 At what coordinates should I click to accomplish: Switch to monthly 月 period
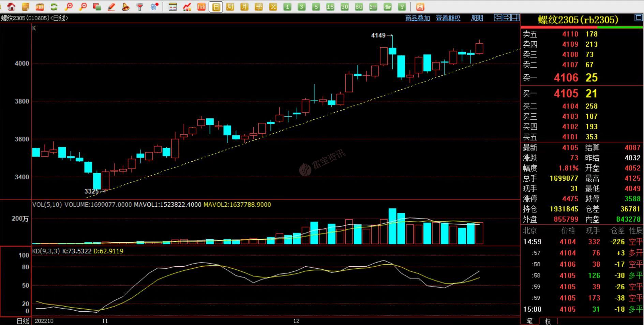[244, 6]
